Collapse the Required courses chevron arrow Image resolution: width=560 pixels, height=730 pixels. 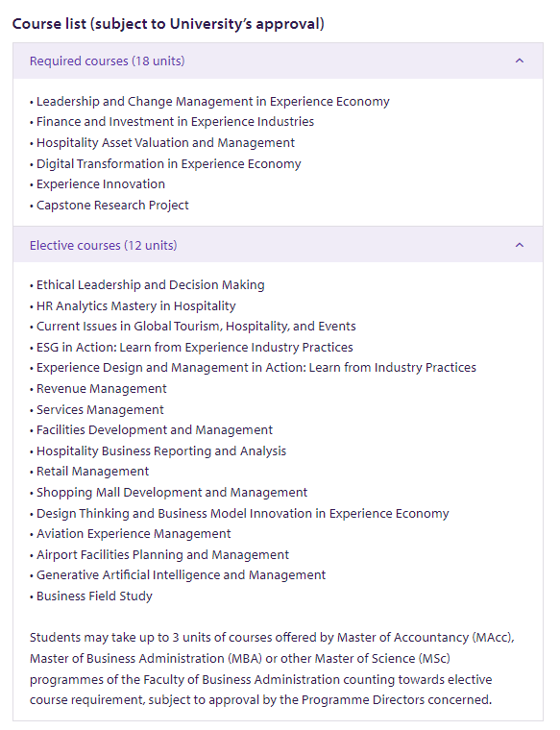tap(520, 61)
